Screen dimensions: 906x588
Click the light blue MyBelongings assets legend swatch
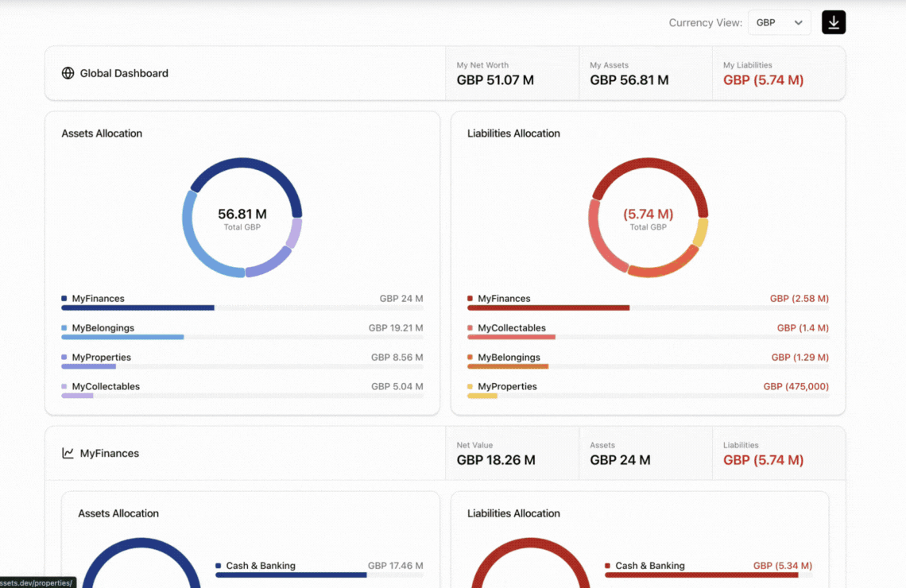point(64,328)
